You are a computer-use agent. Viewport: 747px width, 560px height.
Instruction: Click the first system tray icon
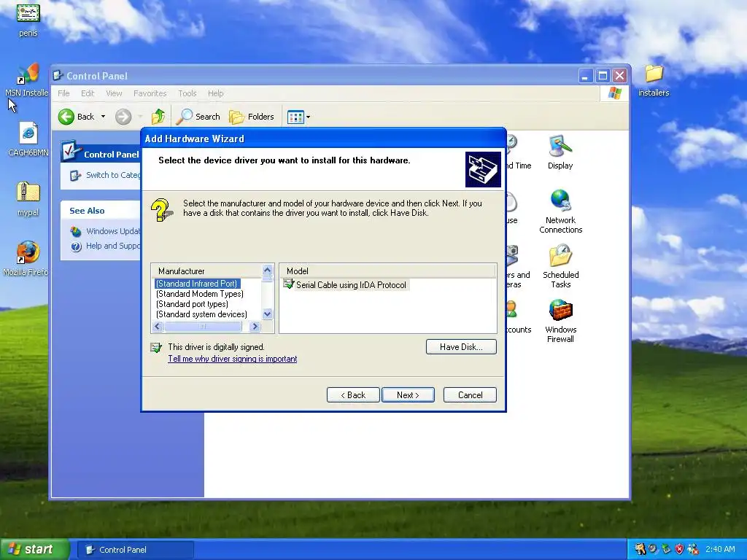(640, 549)
